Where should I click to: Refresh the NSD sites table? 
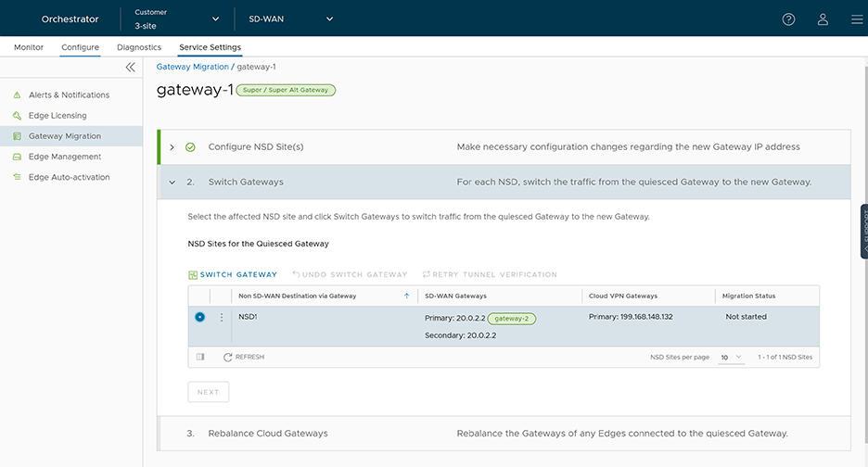(244, 357)
